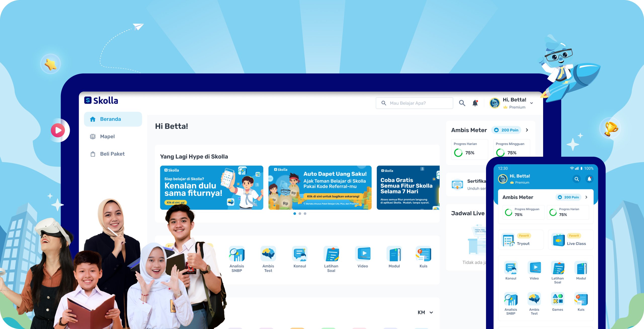Open the Games icon in mobile app
This screenshot has height=329, width=644.
coord(557,299)
